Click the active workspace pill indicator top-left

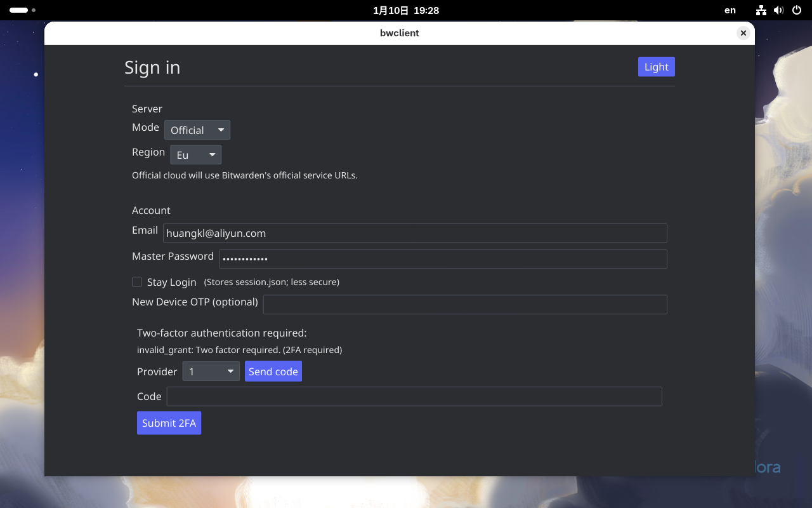click(18, 10)
